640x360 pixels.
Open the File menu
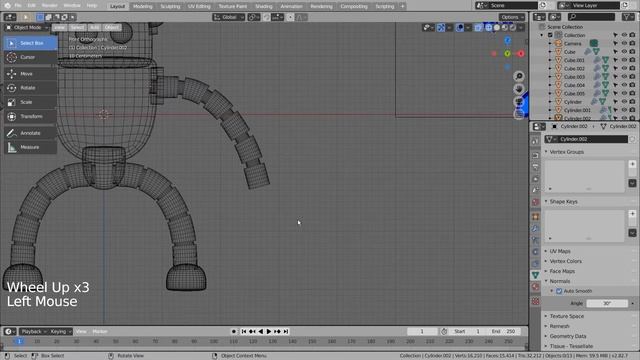coord(18,6)
